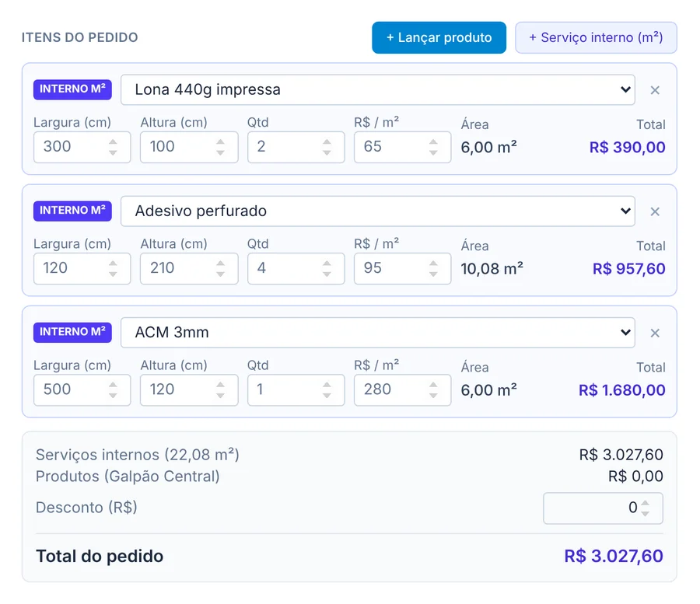Increase ACM 3mm Altura up arrow

220,384
